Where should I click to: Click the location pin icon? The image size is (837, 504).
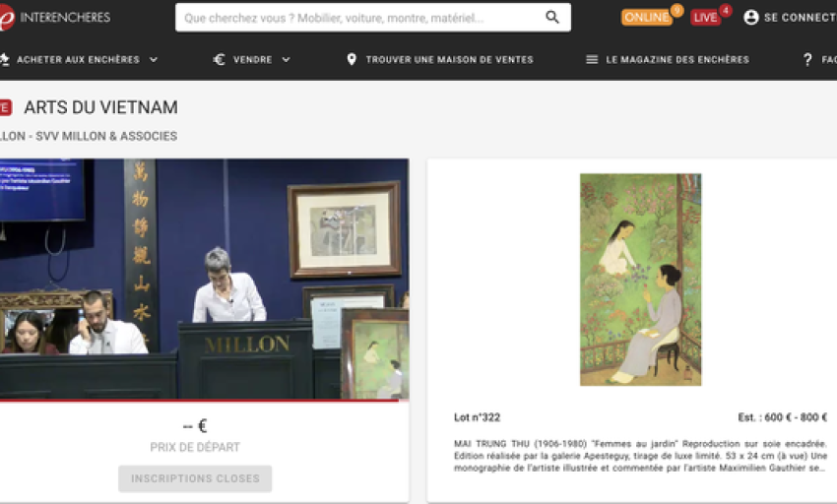pos(352,59)
